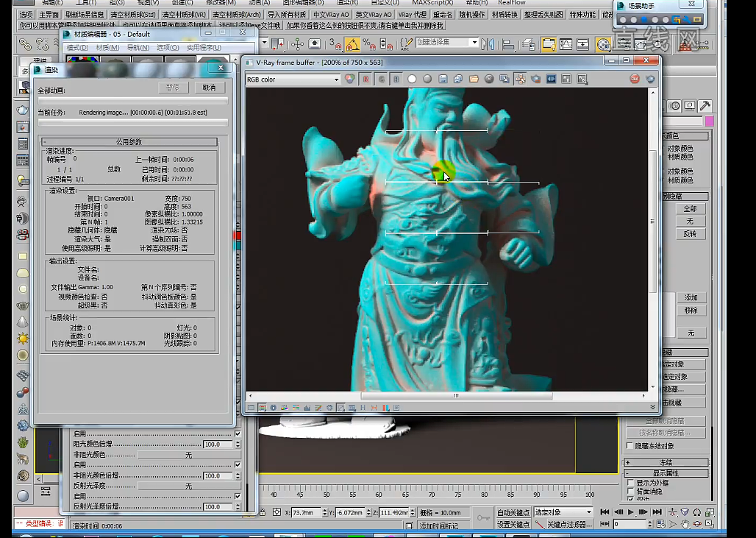Image resolution: width=756 pixels, height=538 pixels.
Task: Open the 选项(O) menu in material editor
Action: pos(168,47)
